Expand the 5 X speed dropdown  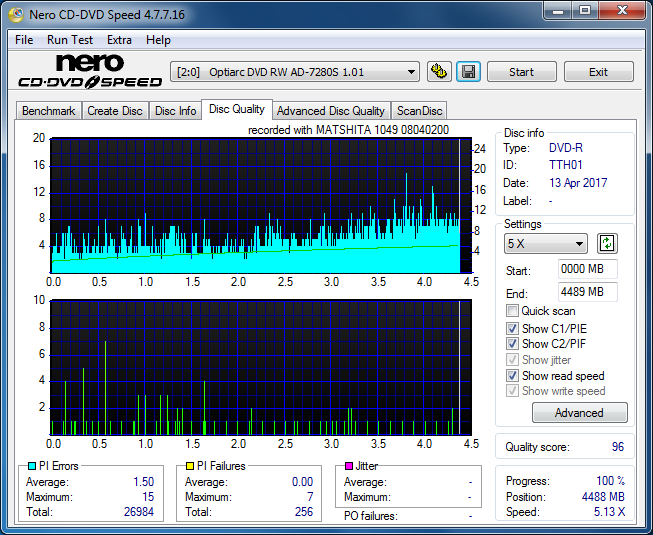click(546, 244)
